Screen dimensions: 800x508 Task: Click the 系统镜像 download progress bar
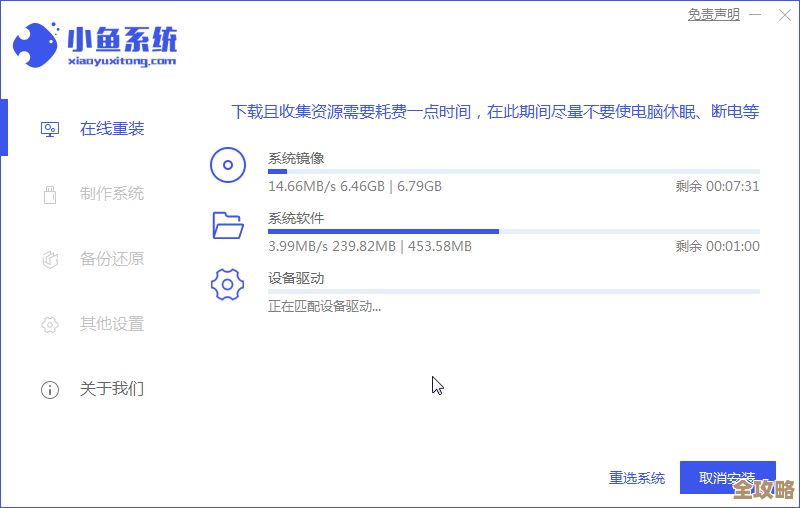coord(514,171)
